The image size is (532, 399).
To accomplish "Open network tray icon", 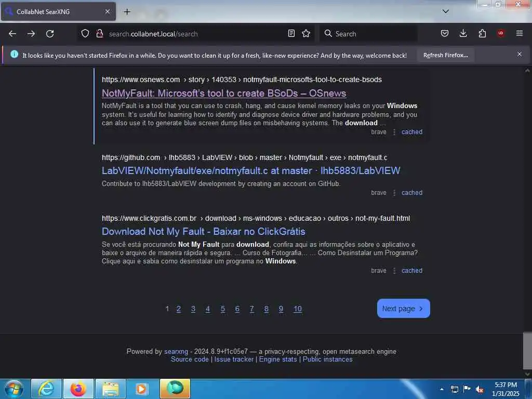I will click(455, 389).
